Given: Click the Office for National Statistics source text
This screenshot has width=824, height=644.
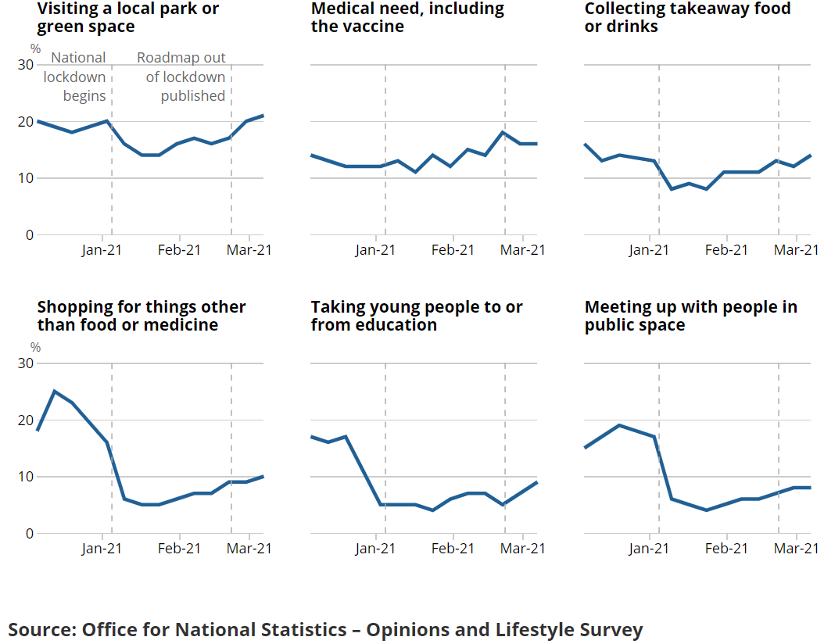Looking at the screenshot, I should click(325, 630).
